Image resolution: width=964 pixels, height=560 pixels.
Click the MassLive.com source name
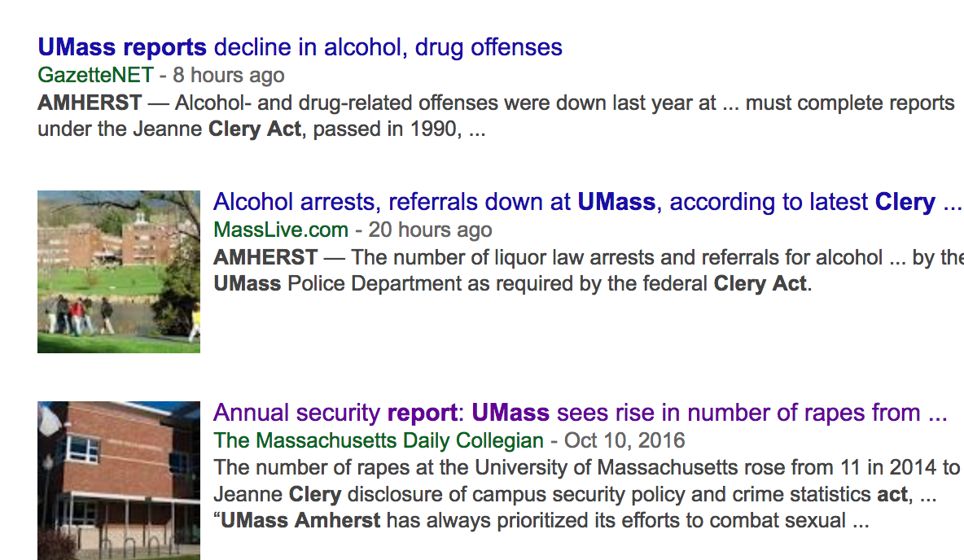coord(281,230)
